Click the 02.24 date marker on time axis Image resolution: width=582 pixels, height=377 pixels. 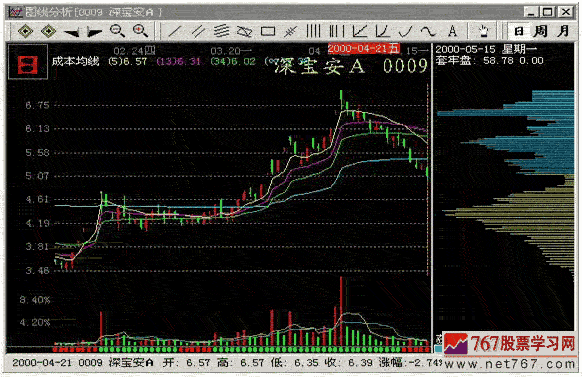(x=134, y=50)
